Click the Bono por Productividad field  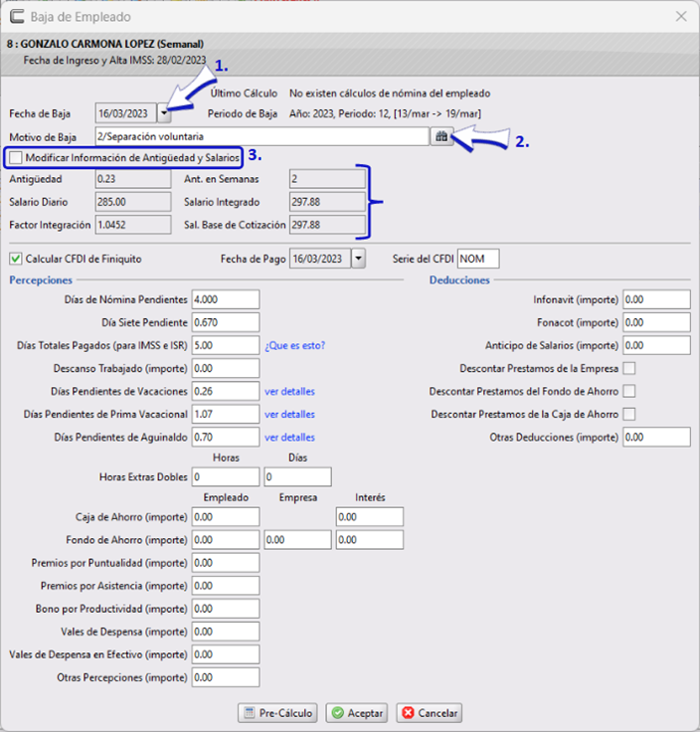coord(226,609)
